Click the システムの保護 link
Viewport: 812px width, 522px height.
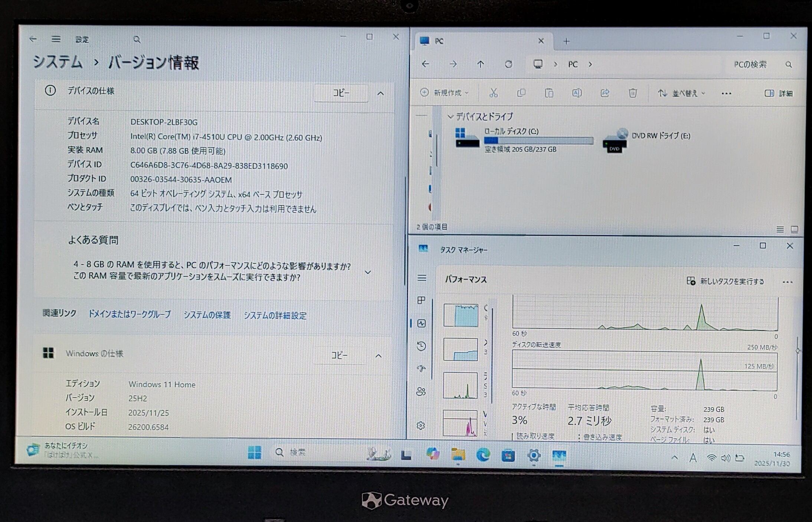[x=207, y=315]
